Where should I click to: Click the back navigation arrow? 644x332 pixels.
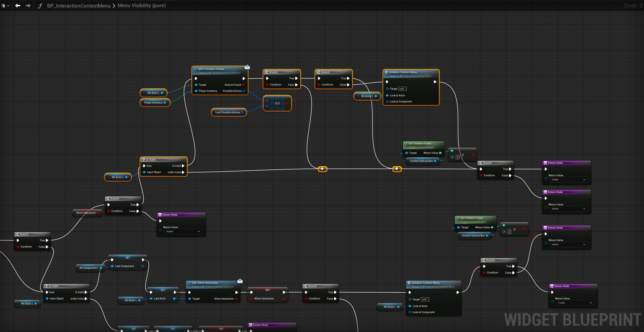pyautogui.click(x=17, y=6)
